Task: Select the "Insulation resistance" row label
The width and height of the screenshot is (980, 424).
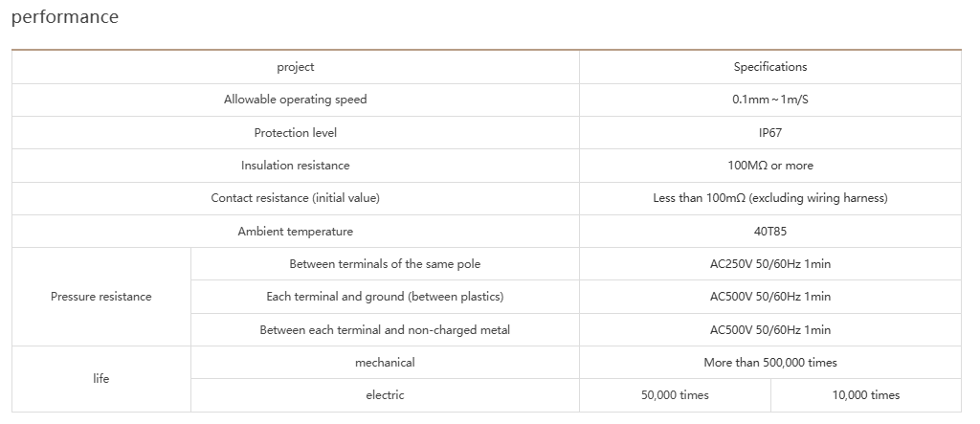Action: [296, 166]
